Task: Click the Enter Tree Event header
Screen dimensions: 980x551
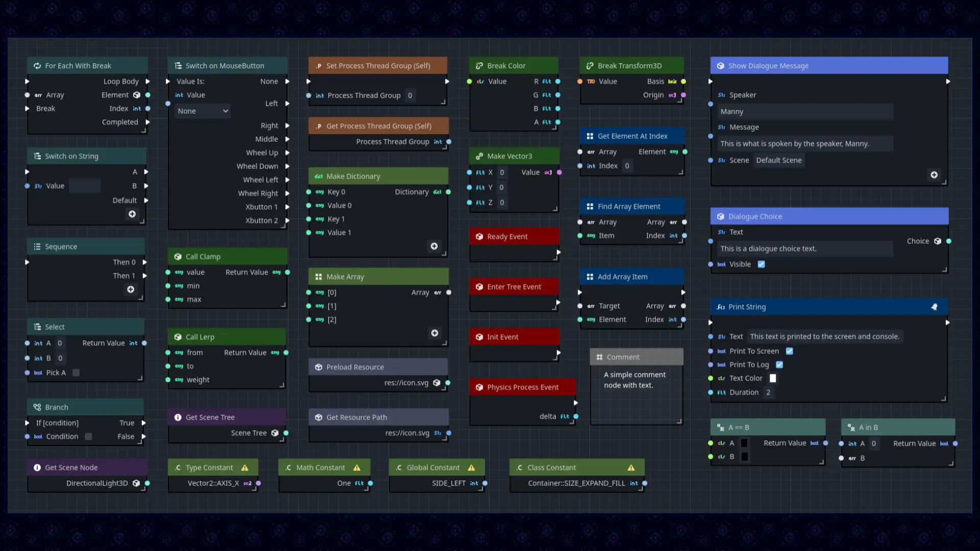Action: (514, 287)
